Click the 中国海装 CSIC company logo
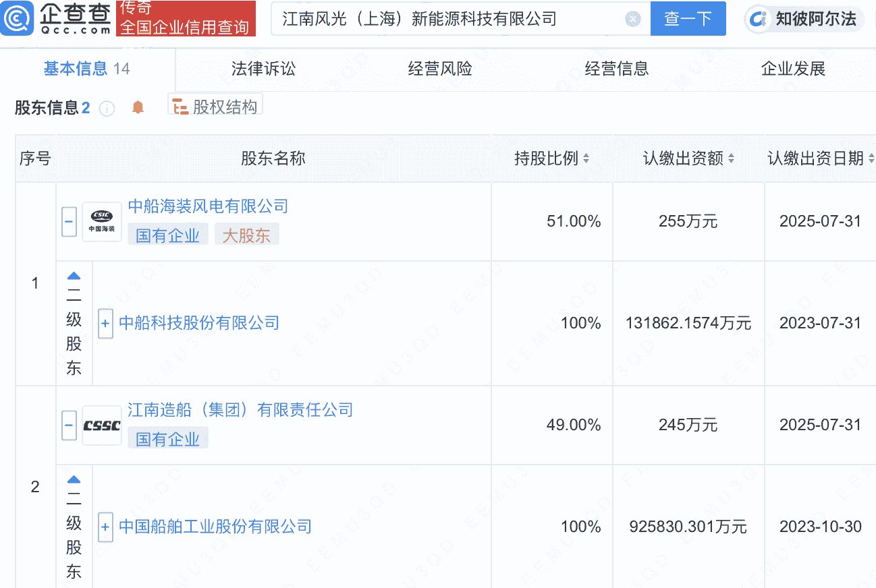The image size is (876, 588). (x=102, y=221)
